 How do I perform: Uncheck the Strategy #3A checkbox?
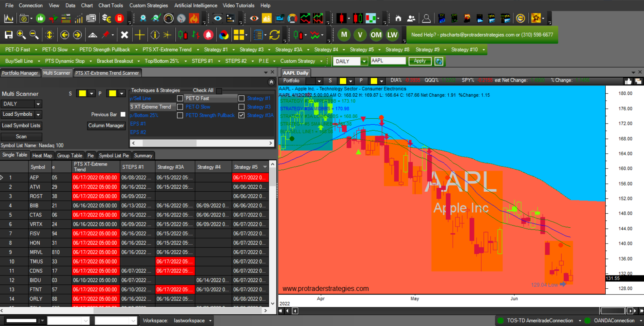click(x=241, y=115)
